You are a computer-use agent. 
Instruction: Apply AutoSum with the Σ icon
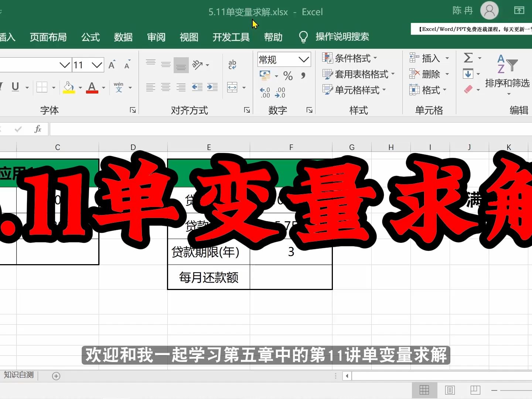(x=468, y=58)
